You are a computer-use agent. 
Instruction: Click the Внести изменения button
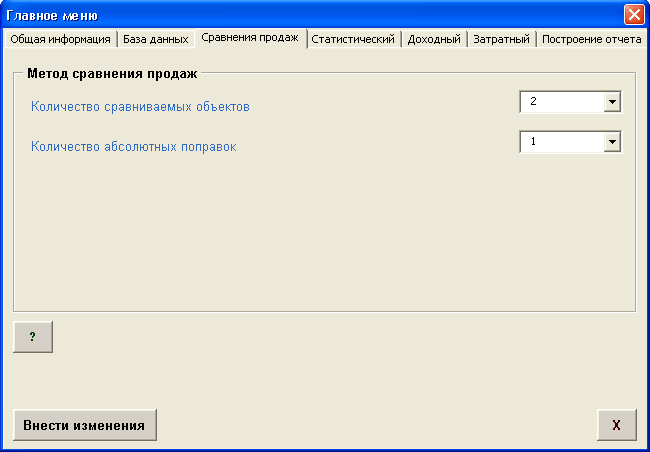click(x=85, y=425)
